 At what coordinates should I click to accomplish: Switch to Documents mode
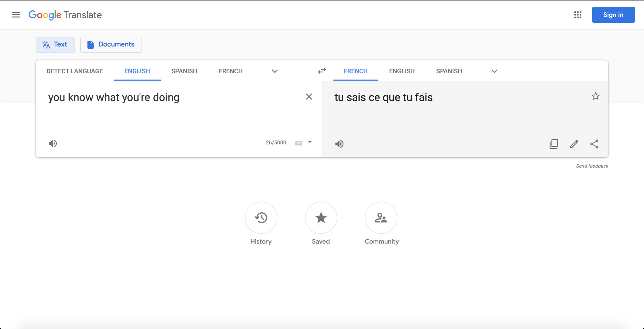pyautogui.click(x=111, y=45)
